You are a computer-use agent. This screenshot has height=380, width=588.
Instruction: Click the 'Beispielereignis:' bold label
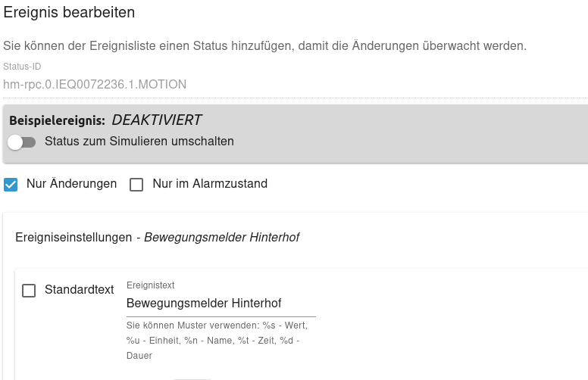point(58,120)
